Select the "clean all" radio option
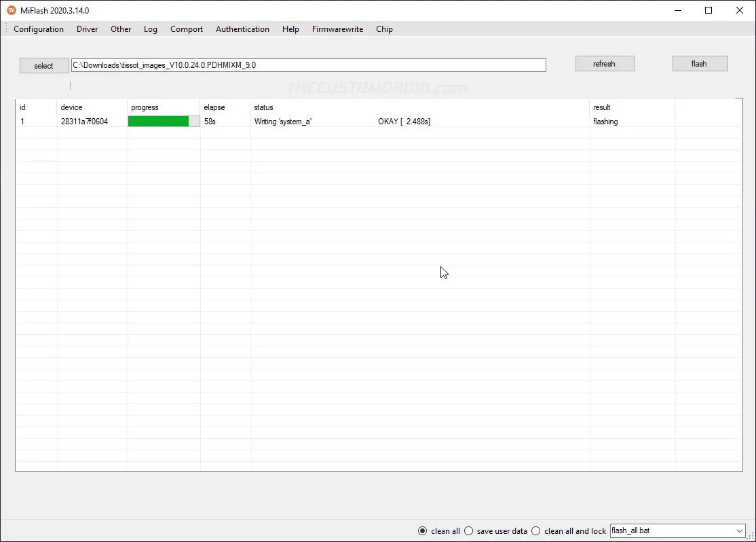 [423, 530]
